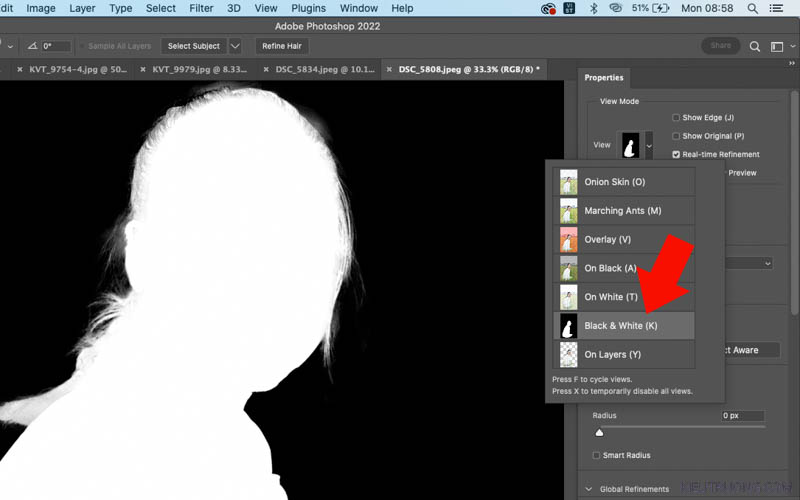Open the 3D menu
Image resolution: width=800 pixels, height=500 pixels.
pos(234,8)
